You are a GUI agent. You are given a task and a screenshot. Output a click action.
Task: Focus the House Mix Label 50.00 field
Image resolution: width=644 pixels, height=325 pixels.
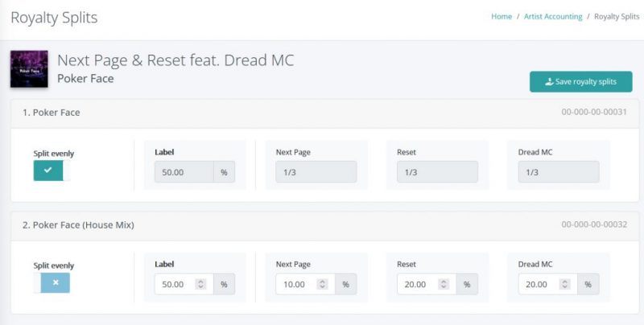pyautogui.click(x=184, y=284)
